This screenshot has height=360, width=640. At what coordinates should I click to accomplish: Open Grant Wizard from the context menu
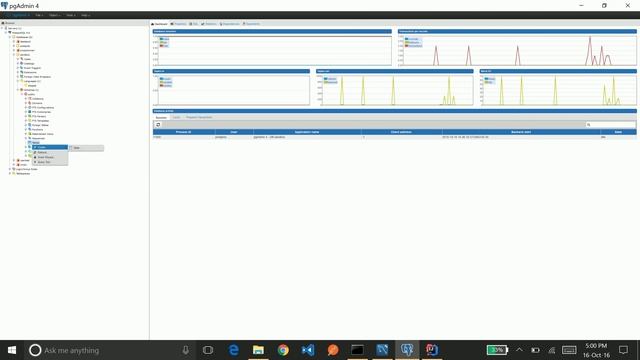pos(50,157)
